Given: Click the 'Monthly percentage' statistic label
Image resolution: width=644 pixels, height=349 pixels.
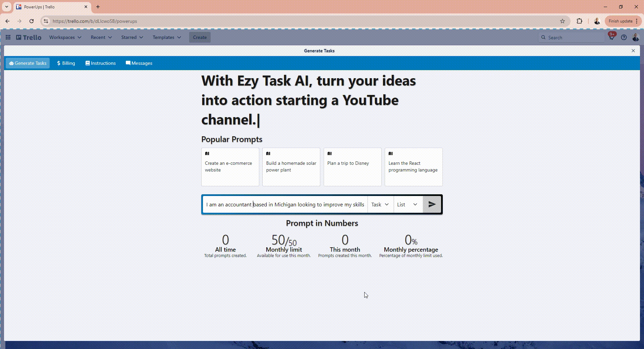Looking at the screenshot, I should click(411, 250).
